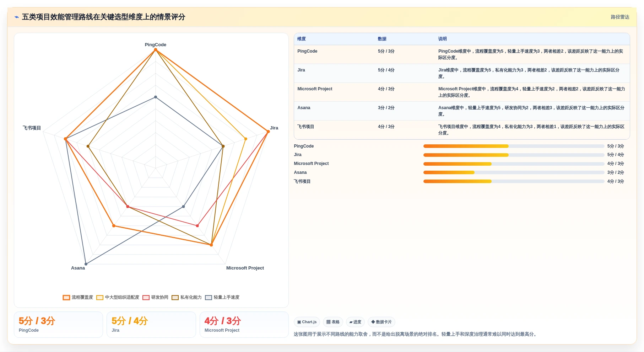Click the Jira radar axis label

click(274, 128)
